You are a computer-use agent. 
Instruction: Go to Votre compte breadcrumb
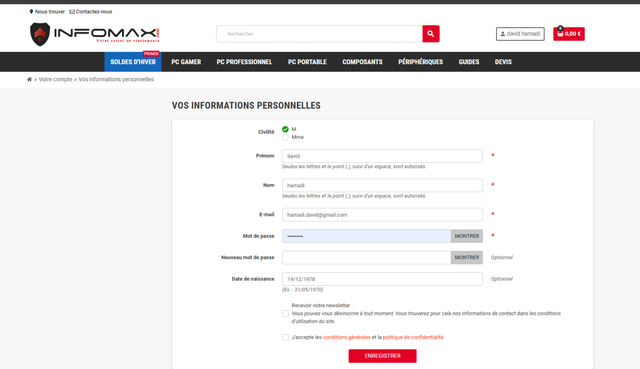point(56,80)
